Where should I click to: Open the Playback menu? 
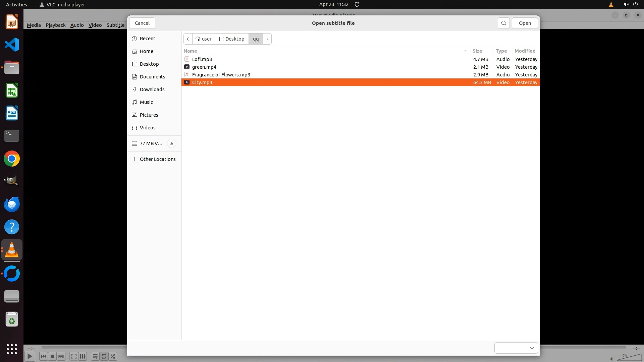click(x=55, y=25)
